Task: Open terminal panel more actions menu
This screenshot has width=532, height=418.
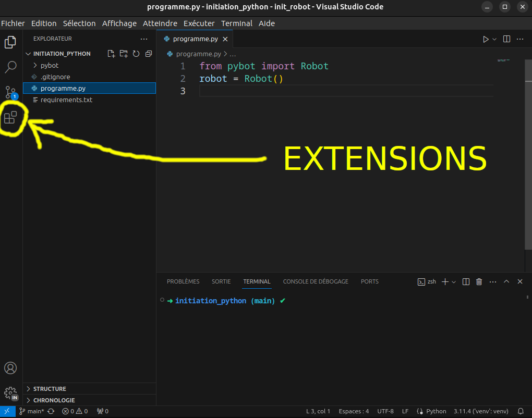Action: (x=493, y=282)
